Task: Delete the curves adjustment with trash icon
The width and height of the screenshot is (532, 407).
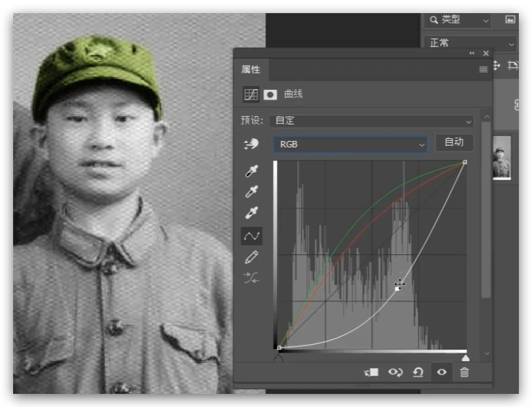Action: click(x=464, y=372)
